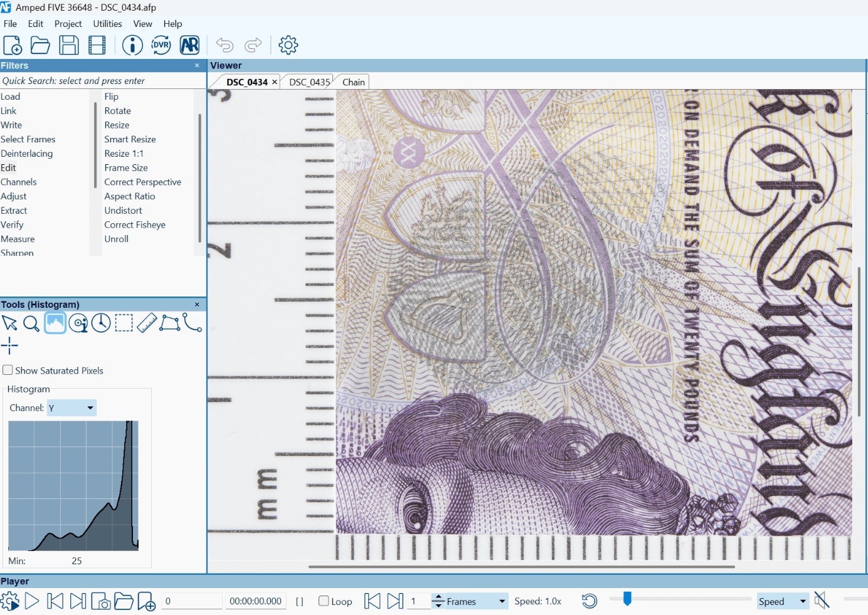Toggle the mute speaker icon
Viewport: 868px width, 615px height.
pyautogui.click(x=822, y=601)
